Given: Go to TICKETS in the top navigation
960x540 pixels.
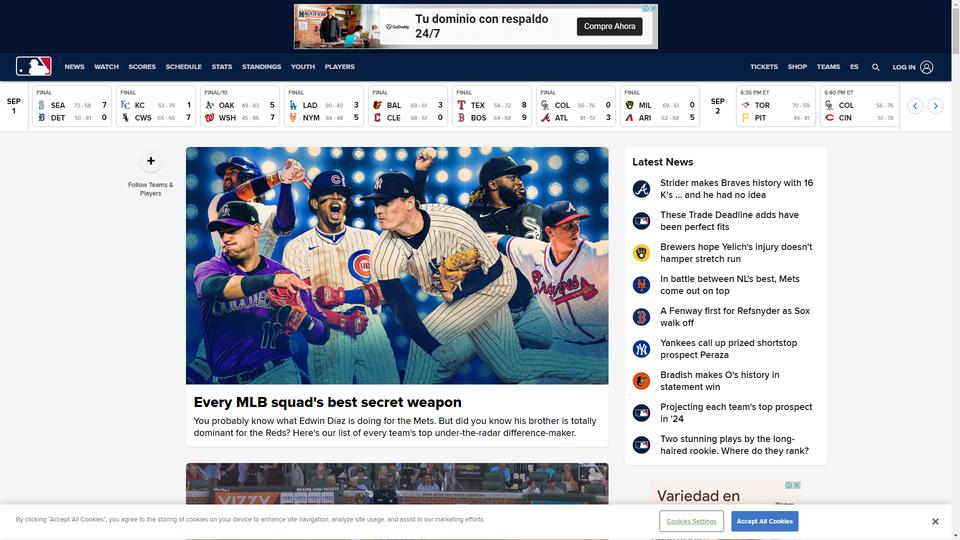Looking at the screenshot, I should [764, 67].
